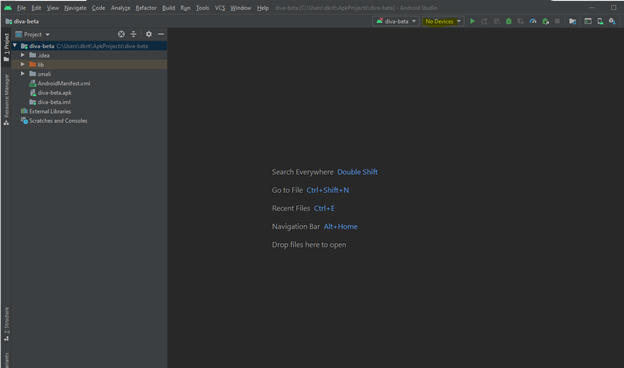The image size is (624, 368).
Task: Expand the .idea folder arrow
Action: tap(23, 55)
